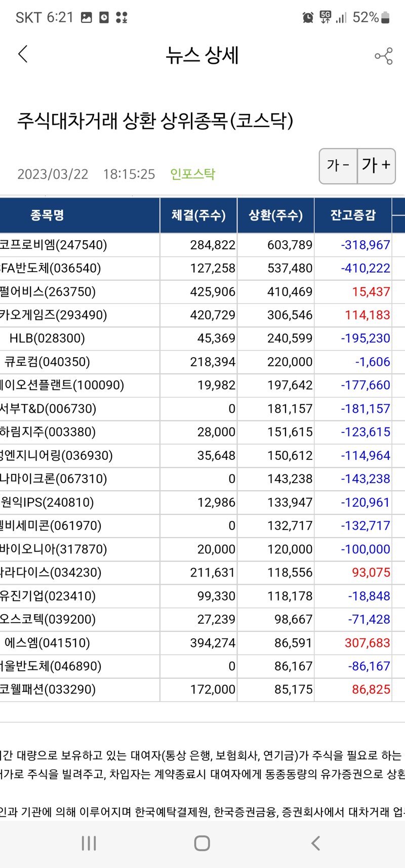Screen dimensions: 405x868
Task: Tap the timestamp 18:15:25
Action: point(129,174)
